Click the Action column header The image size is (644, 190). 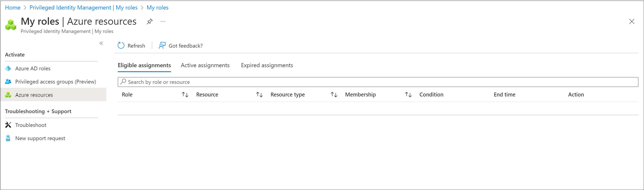point(576,95)
